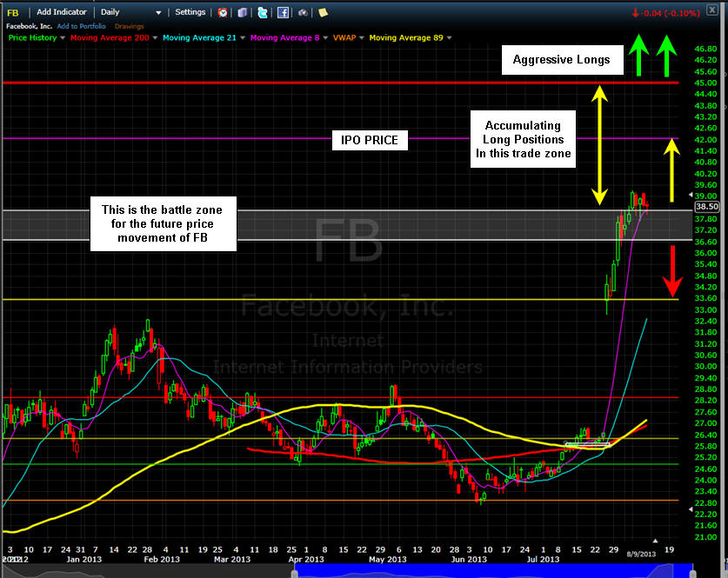Click the blue selected range in navigator
This screenshot has width=728, height=578.
[493, 571]
